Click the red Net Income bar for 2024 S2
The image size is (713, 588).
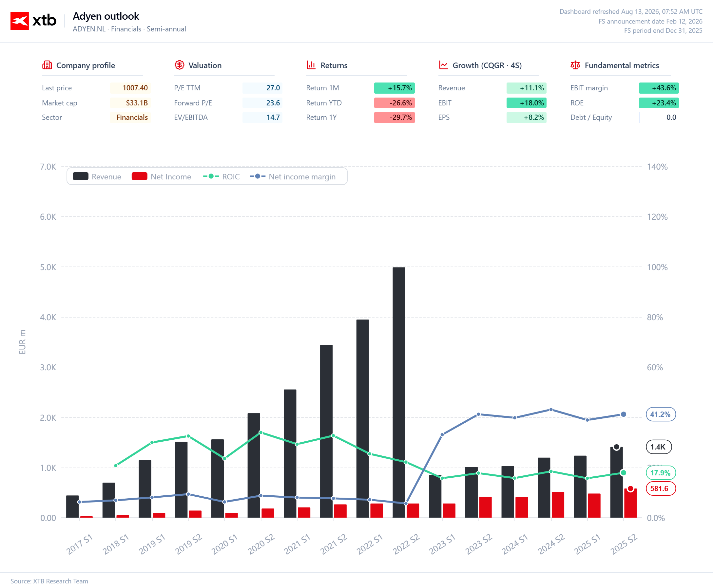pyautogui.click(x=558, y=505)
